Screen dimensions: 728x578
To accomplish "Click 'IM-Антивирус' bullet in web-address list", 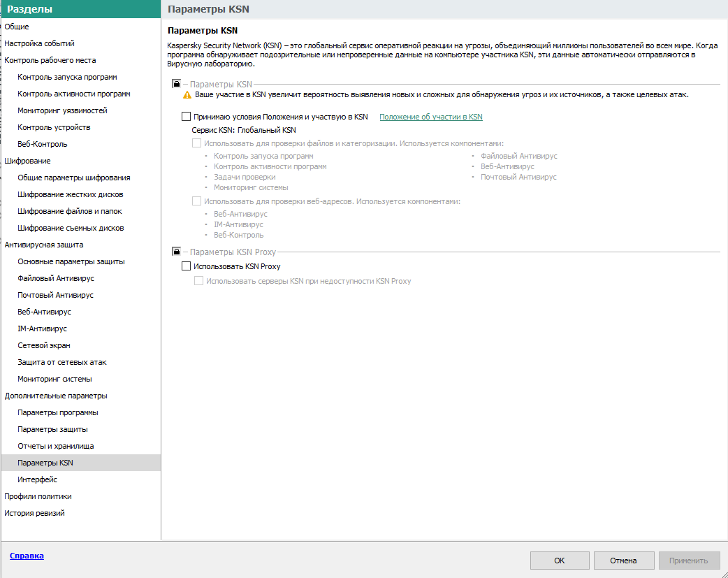I will click(238, 224).
